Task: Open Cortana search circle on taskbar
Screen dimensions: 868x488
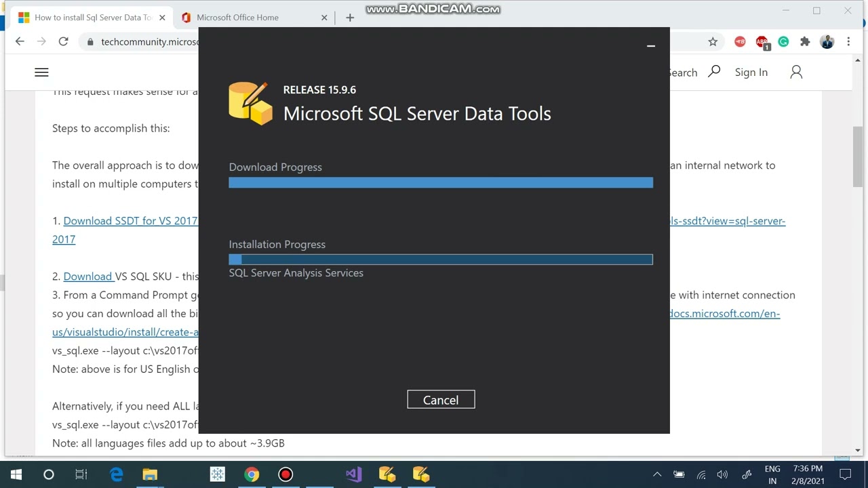Action: click(49, 474)
